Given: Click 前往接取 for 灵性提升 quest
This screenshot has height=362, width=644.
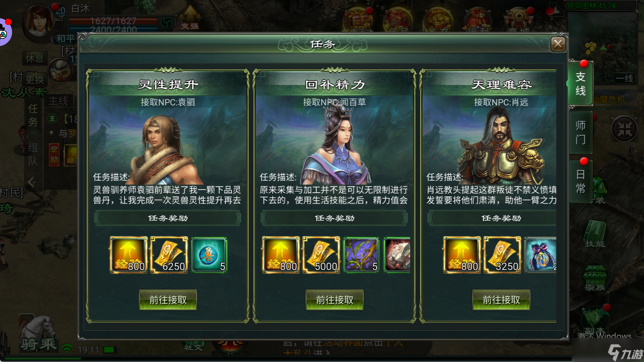Looking at the screenshot, I should point(168,300).
